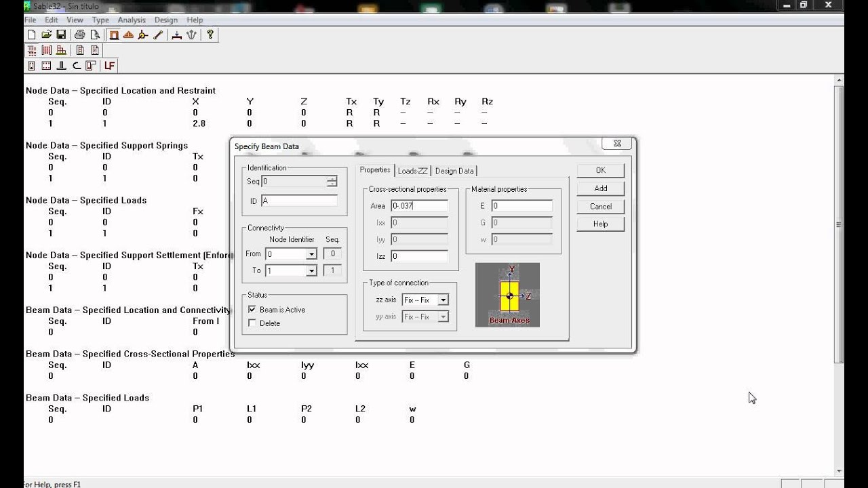Click the Add button
The height and width of the screenshot is (488, 868).
[601, 188]
